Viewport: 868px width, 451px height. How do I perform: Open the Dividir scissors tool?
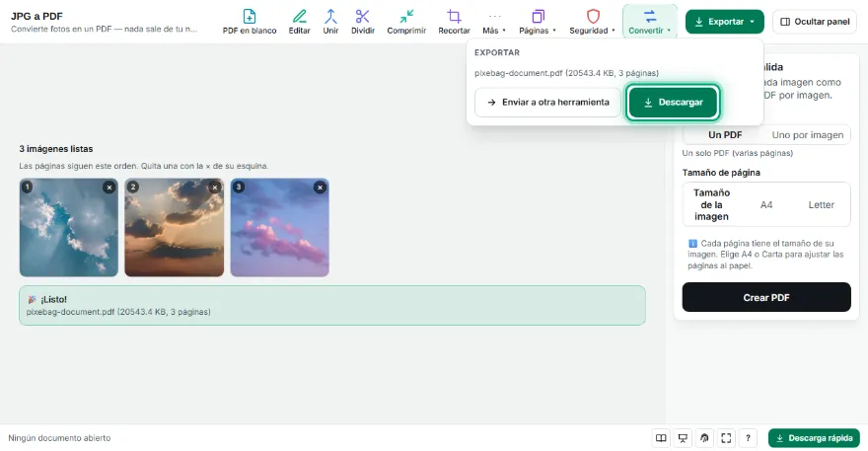[363, 22]
